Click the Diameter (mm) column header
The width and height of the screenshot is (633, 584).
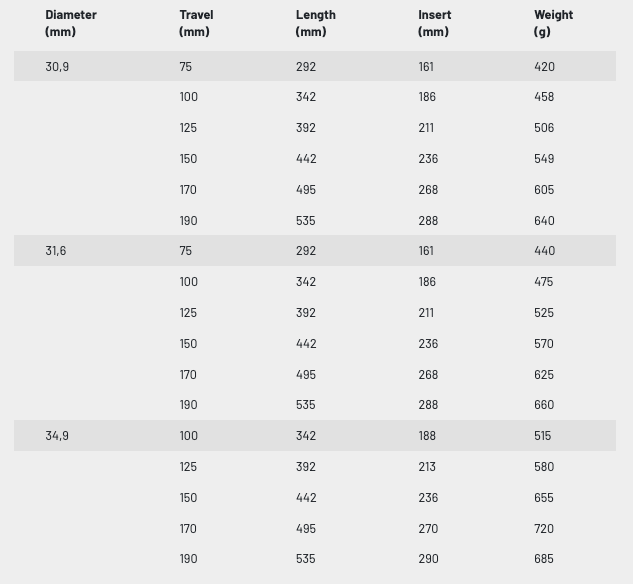click(x=71, y=23)
